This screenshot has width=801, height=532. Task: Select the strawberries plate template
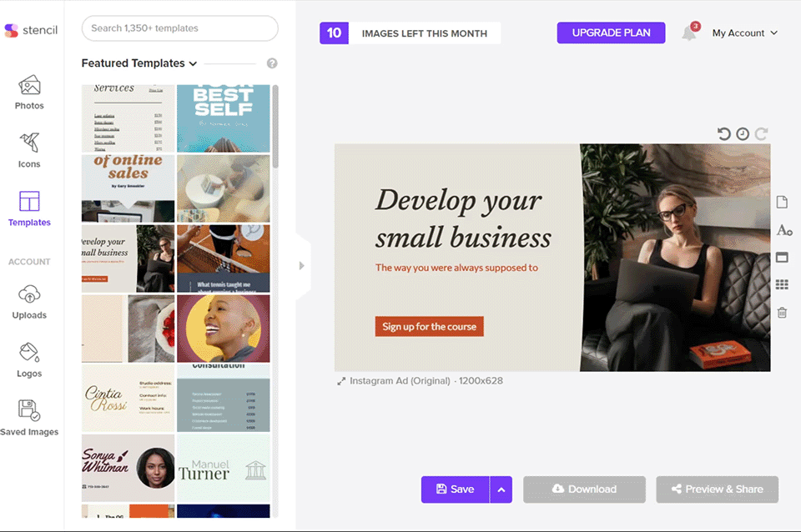128,329
